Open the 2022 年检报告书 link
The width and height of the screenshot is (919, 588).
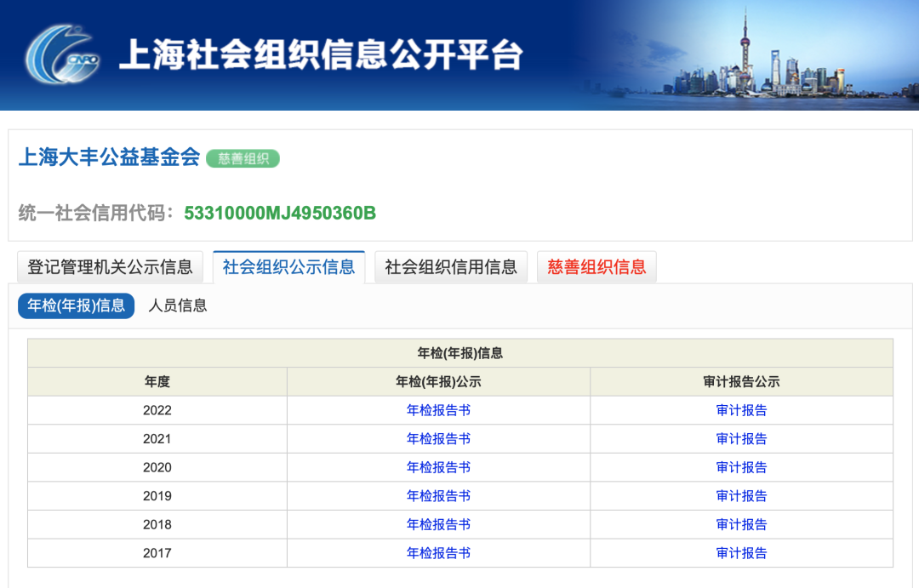click(438, 410)
